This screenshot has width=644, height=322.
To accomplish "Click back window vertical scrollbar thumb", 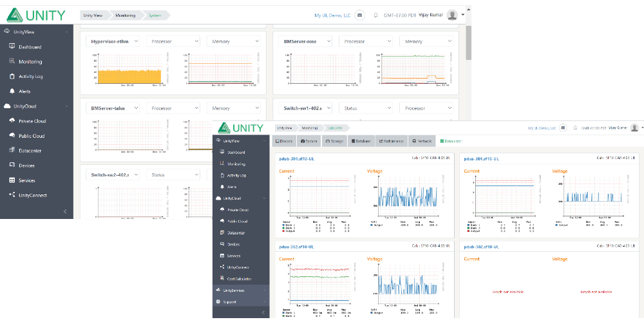I will [469, 42].
